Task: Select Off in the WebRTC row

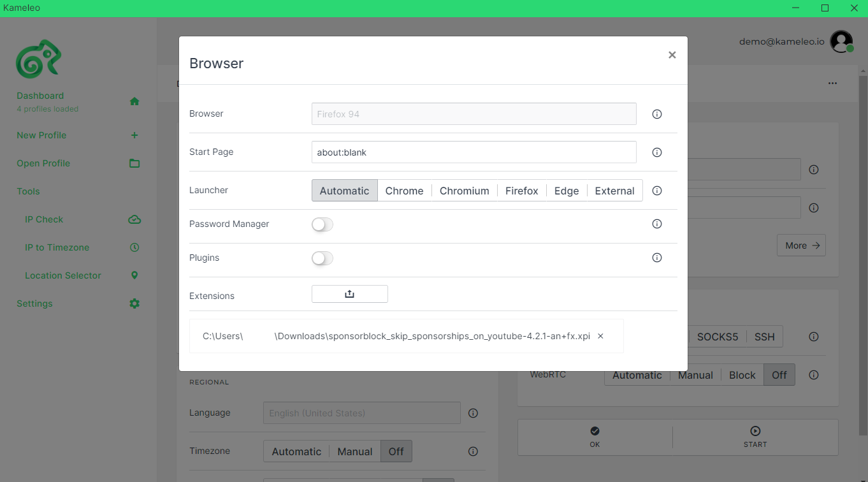Action: [x=779, y=375]
